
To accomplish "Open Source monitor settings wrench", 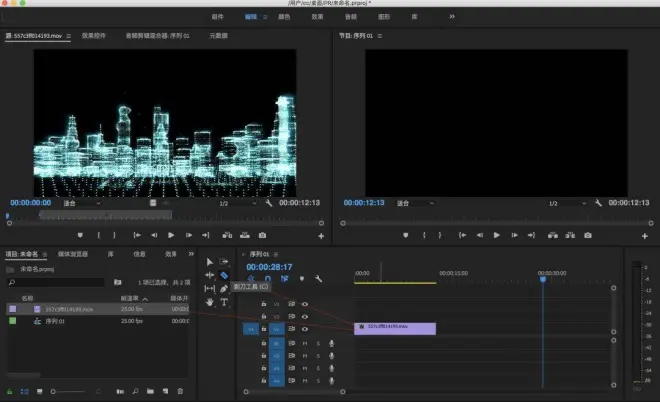I will click(x=269, y=203).
